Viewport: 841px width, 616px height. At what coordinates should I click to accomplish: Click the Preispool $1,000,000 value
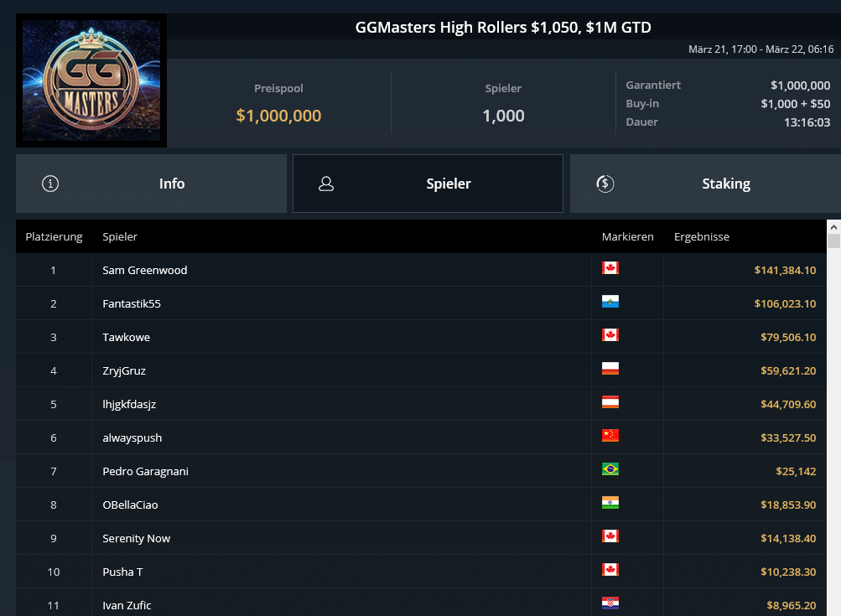tap(279, 116)
